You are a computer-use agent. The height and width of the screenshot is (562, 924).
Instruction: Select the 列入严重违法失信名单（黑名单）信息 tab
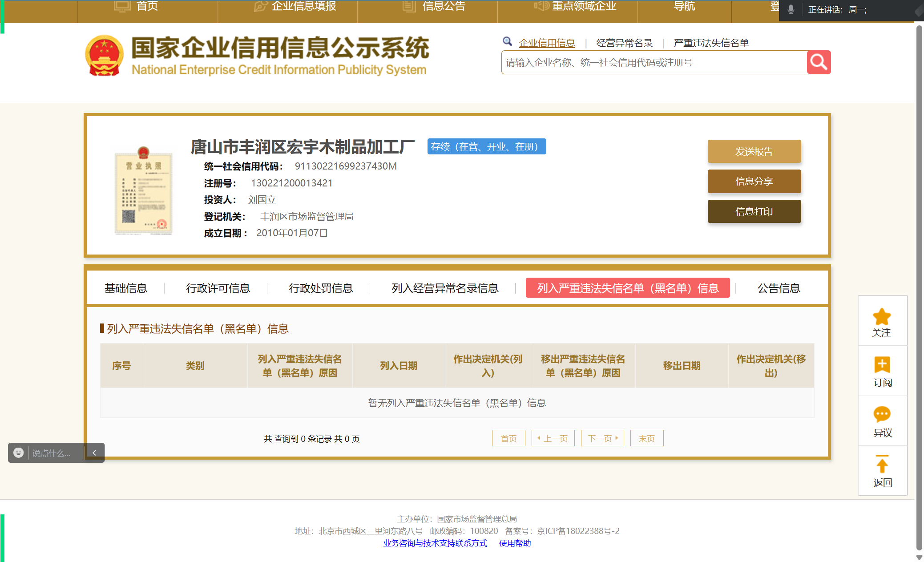click(x=628, y=288)
